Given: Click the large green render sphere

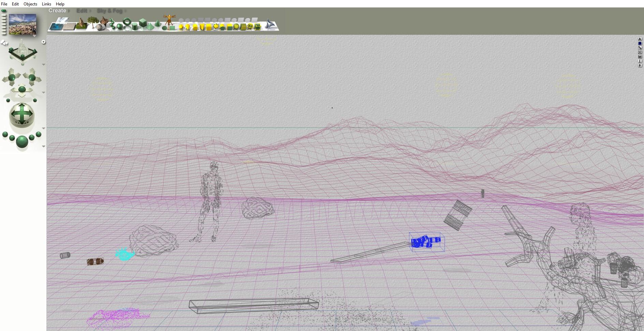Looking at the screenshot, I should point(22,142).
